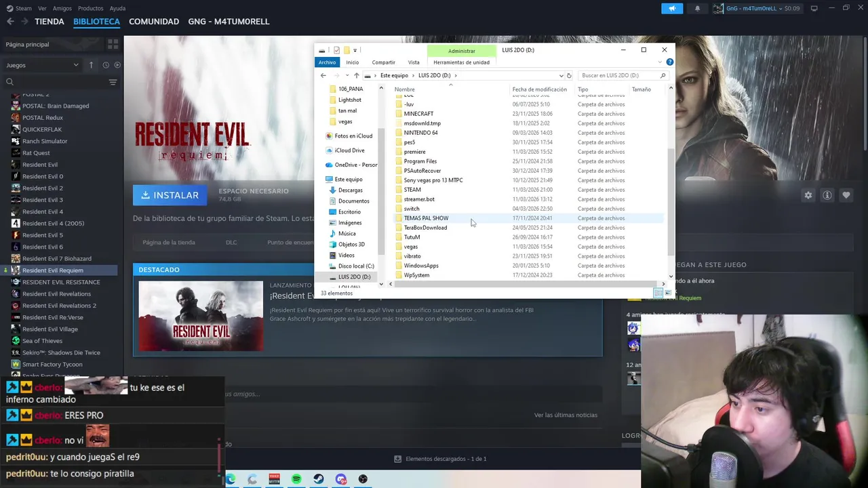Open advanced filter options in Steam sidebar

click(113, 82)
